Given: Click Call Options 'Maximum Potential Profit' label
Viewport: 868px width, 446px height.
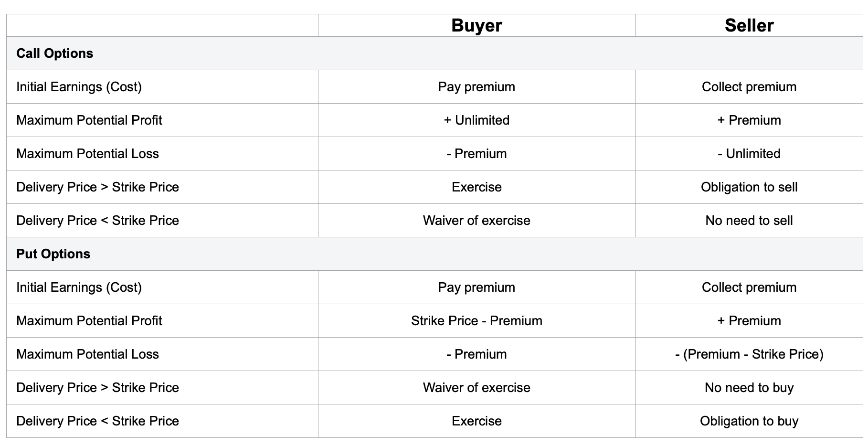Looking at the screenshot, I should tap(89, 120).
